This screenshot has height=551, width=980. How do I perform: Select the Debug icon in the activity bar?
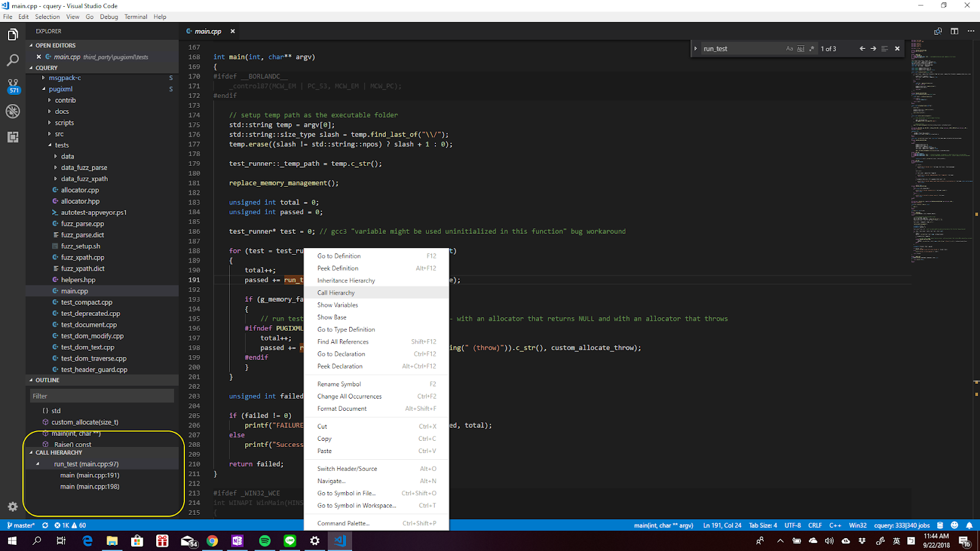click(x=13, y=111)
